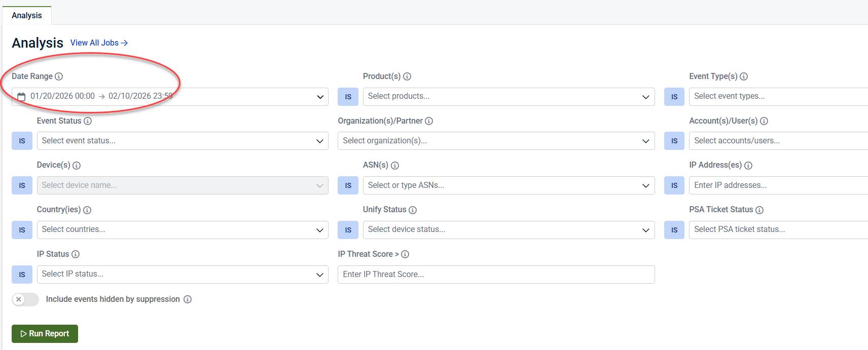Open the Select organization(s) dropdown
Viewport: 868px width, 350px height.
coord(496,141)
